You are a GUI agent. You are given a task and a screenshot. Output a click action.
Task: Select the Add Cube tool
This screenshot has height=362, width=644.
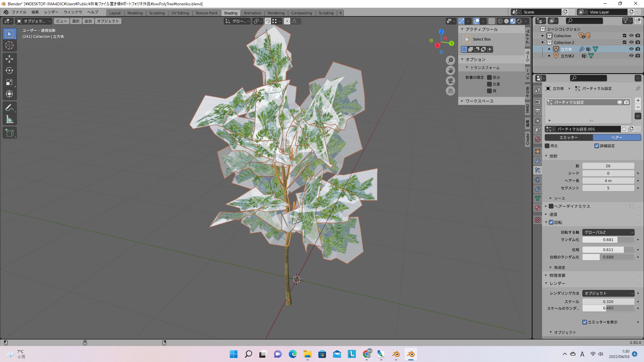tap(9, 133)
